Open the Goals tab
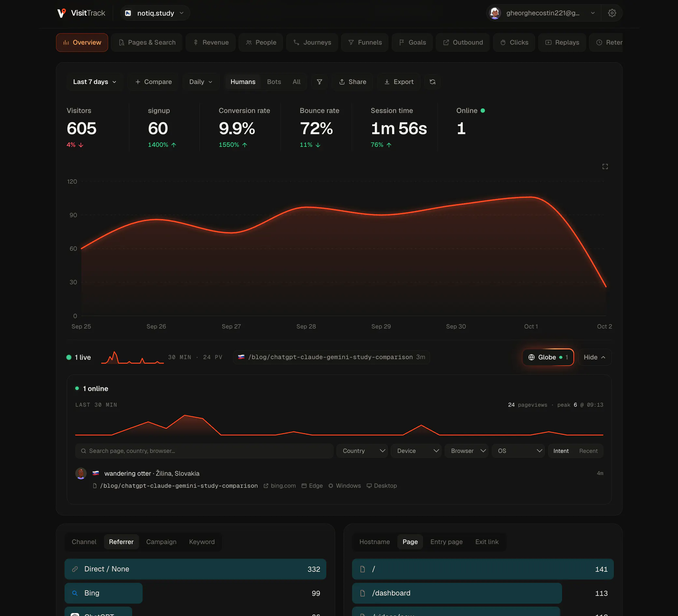The height and width of the screenshot is (616, 678). coord(412,42)
